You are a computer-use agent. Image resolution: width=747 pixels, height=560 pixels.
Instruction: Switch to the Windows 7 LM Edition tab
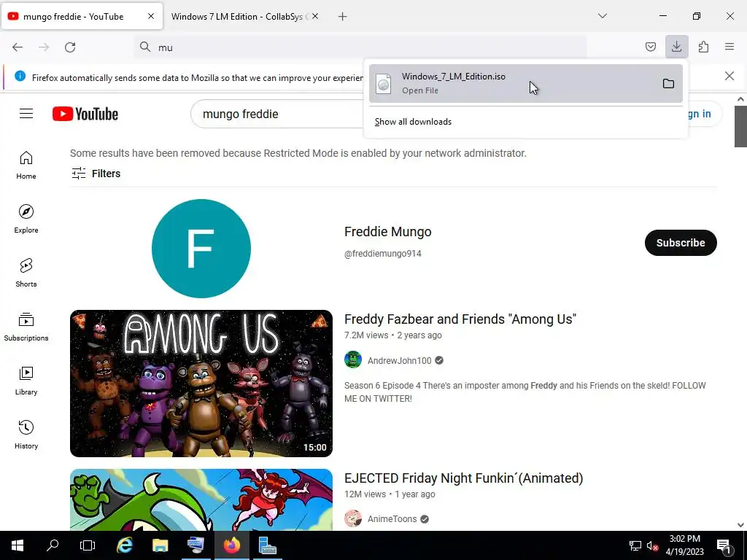click(237, 17)
